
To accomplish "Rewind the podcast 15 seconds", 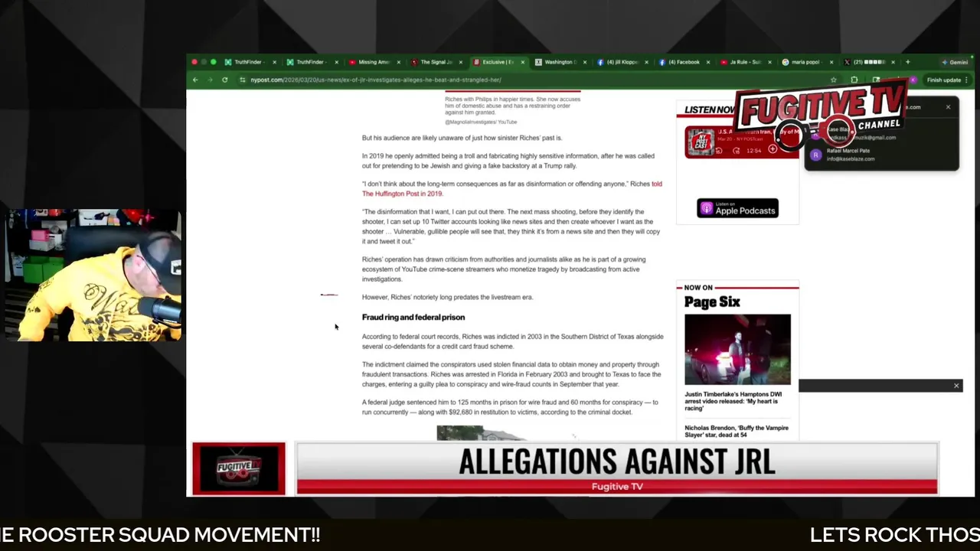I will [718, 150].
